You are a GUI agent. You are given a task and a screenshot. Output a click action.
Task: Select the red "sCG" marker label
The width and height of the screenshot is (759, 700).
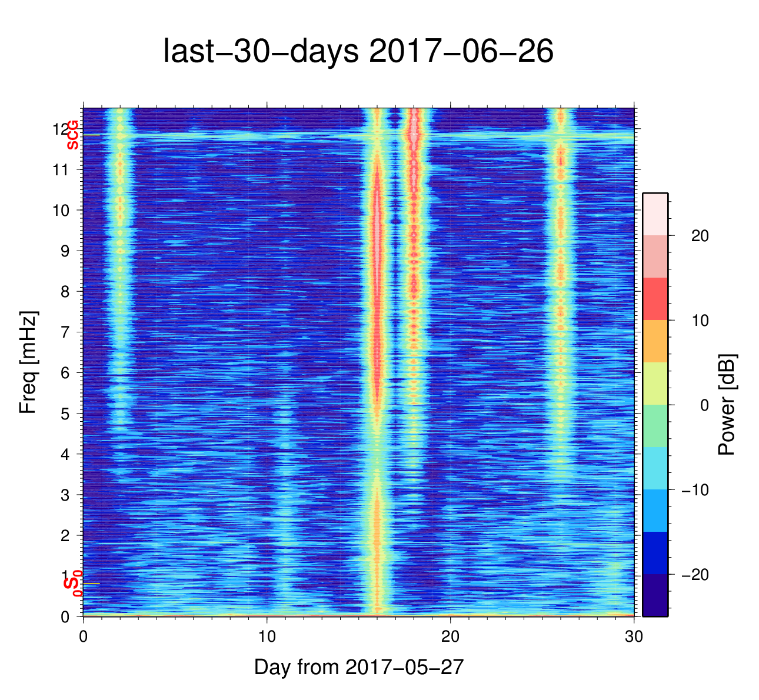point(72,135)
